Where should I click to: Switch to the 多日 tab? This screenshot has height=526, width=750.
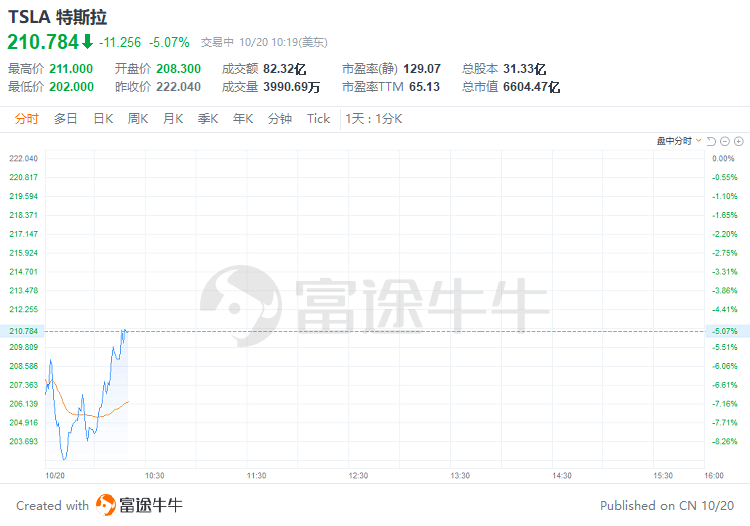[66, 119]
